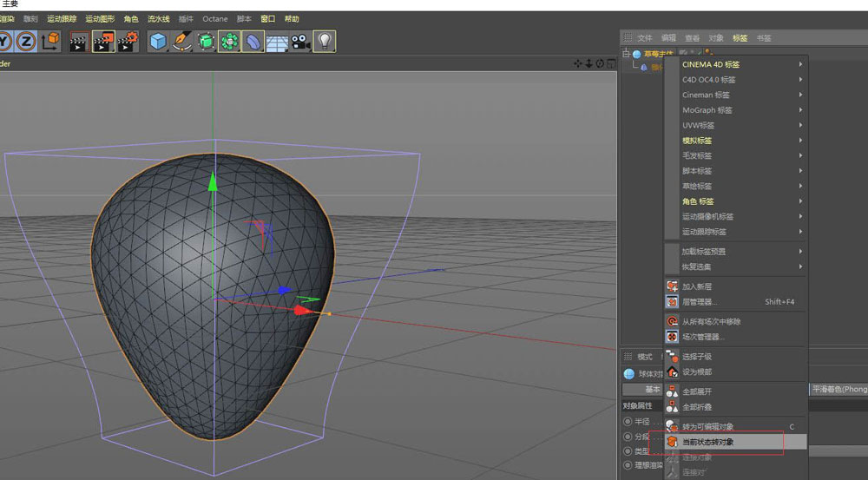Click the green Y-axis arrow handle
Viewport: 868px width, 480px height.
[x=213, y=181]
